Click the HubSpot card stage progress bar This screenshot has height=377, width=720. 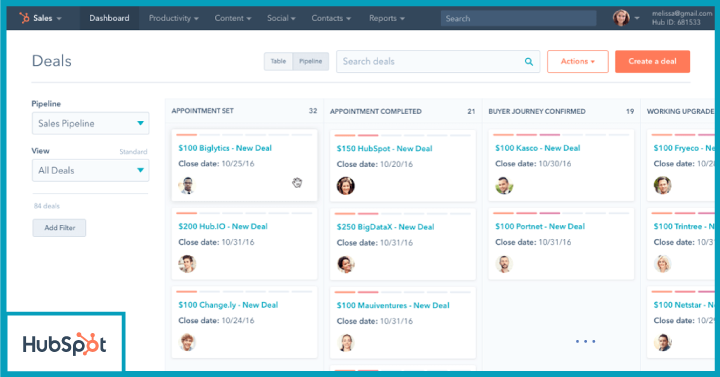403,135
